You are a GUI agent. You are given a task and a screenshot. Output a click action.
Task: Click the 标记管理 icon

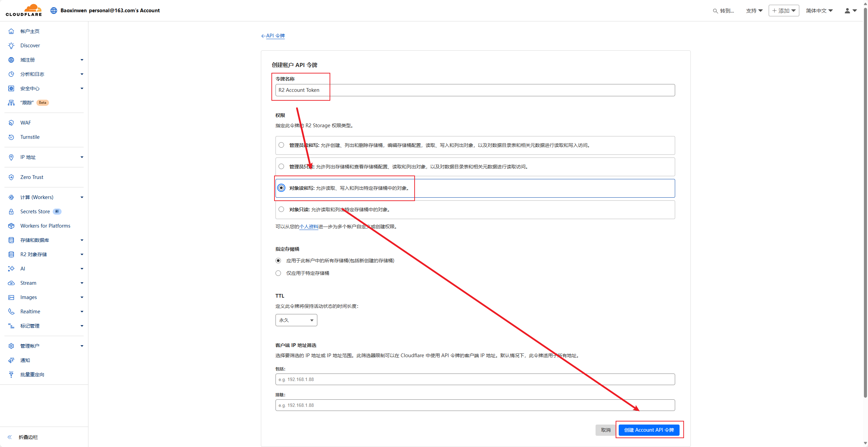(11, 326)
